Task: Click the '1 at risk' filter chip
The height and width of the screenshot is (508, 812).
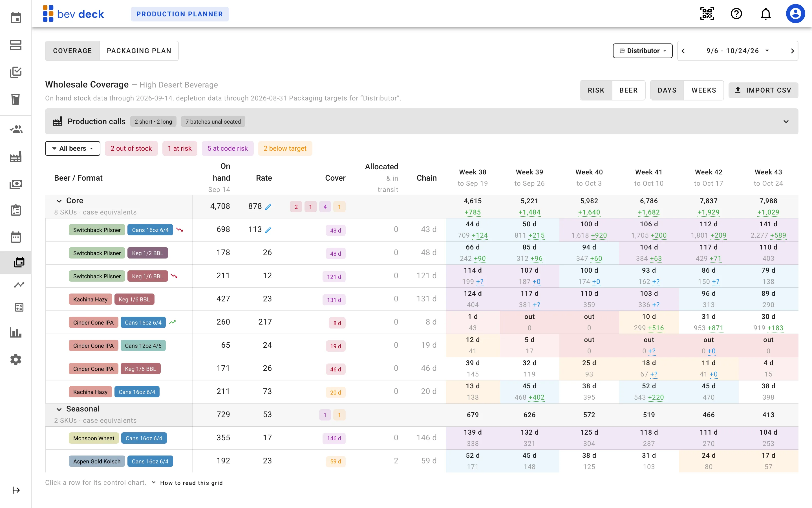Action: [x=180, y=148]
